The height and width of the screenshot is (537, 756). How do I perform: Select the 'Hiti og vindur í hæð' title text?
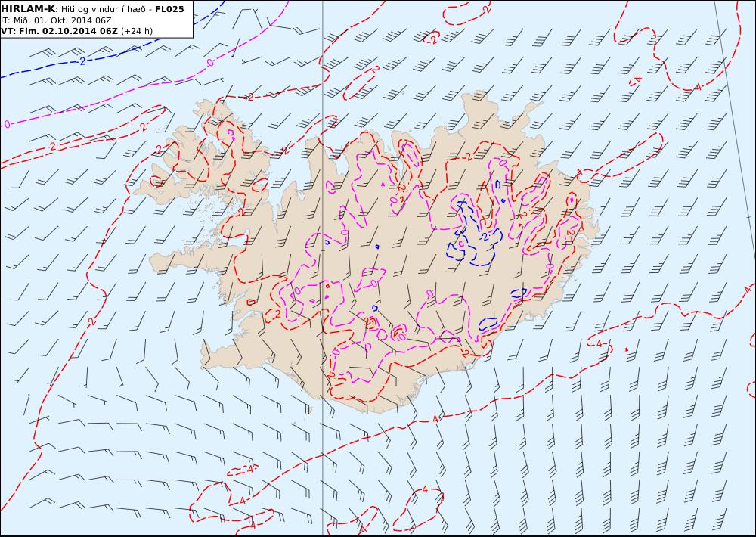(x=103, y=9)
